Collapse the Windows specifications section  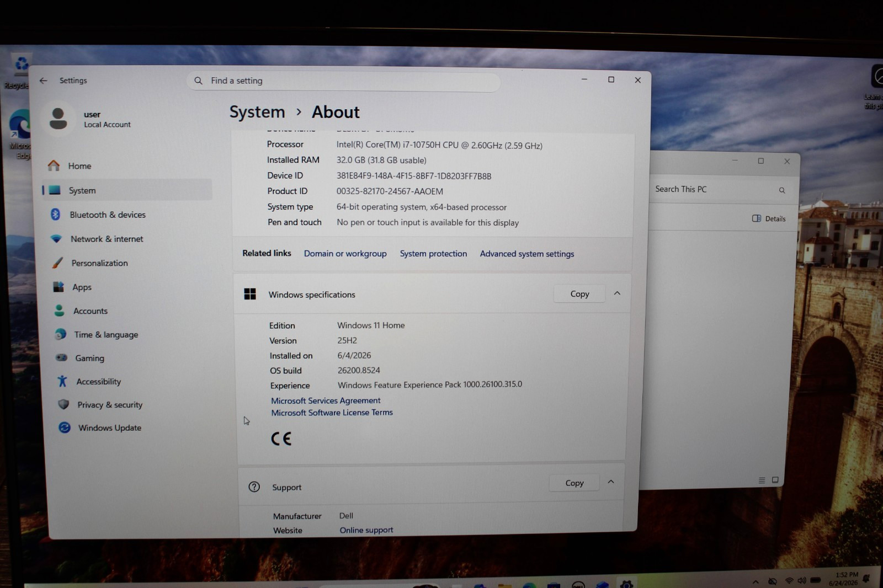point(617,293)
